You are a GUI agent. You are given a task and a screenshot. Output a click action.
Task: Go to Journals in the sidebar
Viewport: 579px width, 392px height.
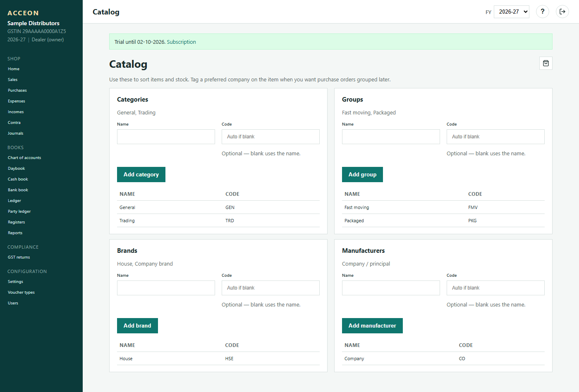pos(16,133)
